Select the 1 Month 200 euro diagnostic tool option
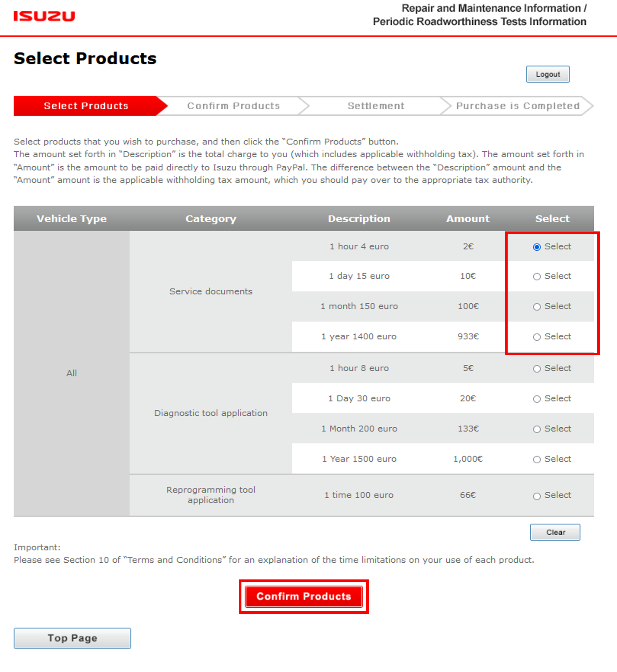This screenshot has height=672, width=617. pyautogui.click(x=536, y=429)
